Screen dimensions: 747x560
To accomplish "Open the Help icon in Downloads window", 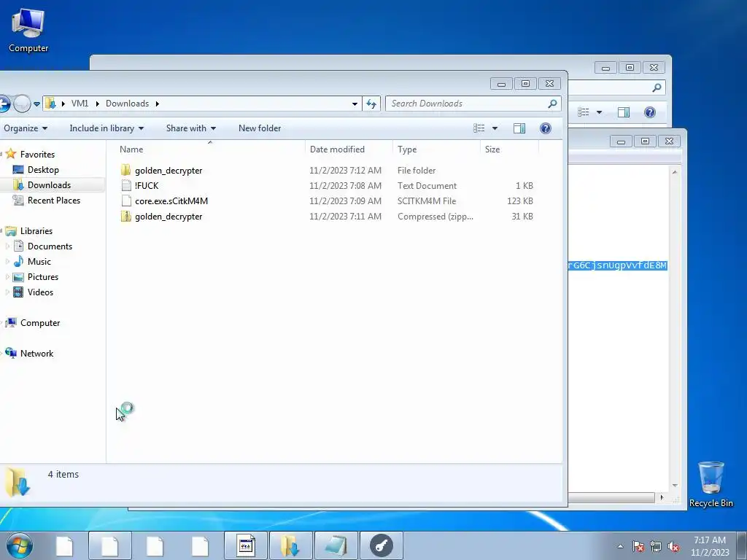I will (546, 128).
